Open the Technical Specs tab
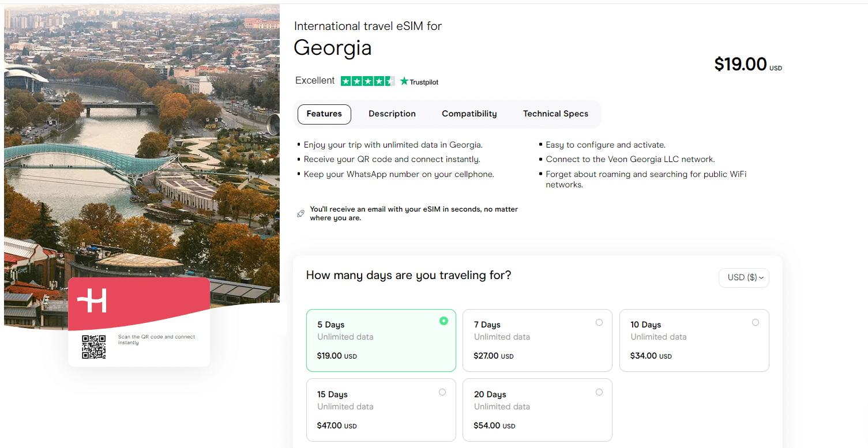Screen dimensions: 868x448 (x=555, y=114)
